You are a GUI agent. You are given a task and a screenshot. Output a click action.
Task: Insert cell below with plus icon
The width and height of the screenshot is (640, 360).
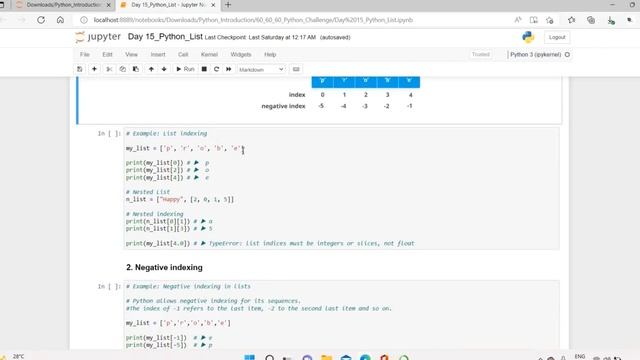coord(94,69)
